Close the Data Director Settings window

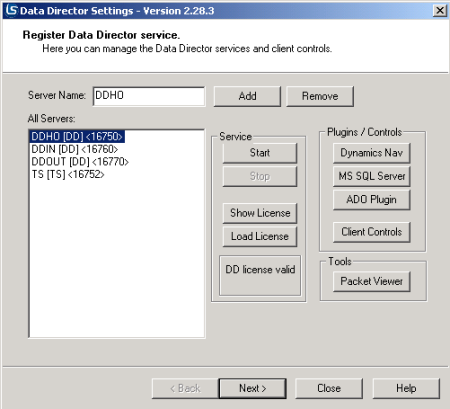point(440,11)
